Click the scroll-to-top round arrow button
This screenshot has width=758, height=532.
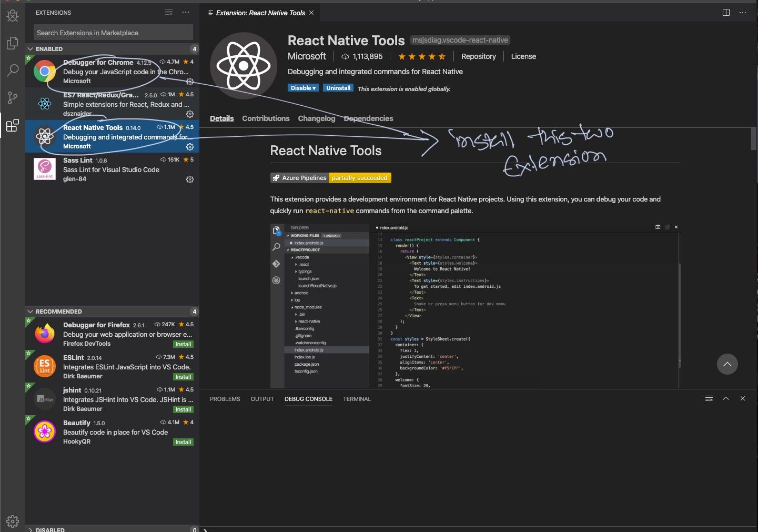[727, 364]
